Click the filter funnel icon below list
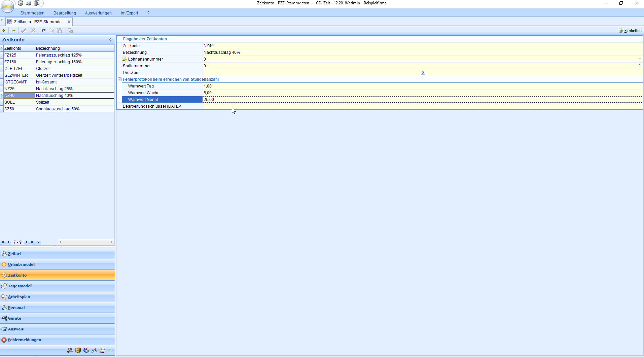 pos(38,242)
